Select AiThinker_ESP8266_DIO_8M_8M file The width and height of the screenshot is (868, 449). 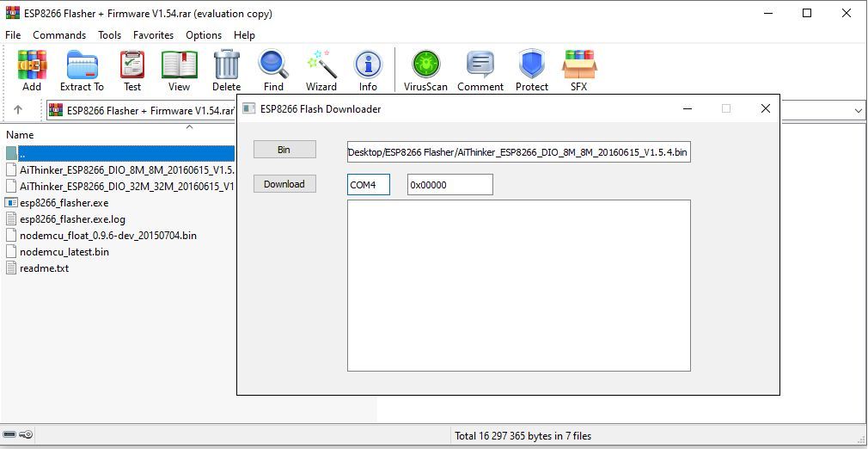coord(119,169)
